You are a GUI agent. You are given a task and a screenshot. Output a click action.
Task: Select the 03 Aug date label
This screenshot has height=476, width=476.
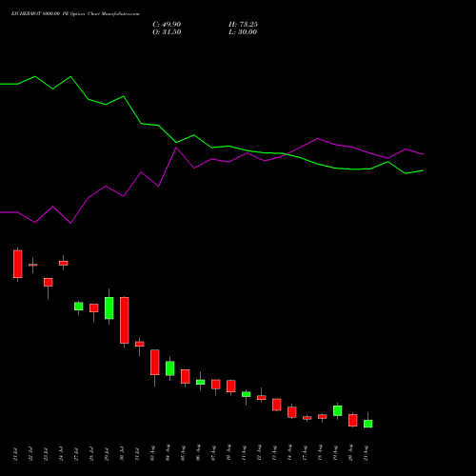pyautogui.click(x=152, y=453)
